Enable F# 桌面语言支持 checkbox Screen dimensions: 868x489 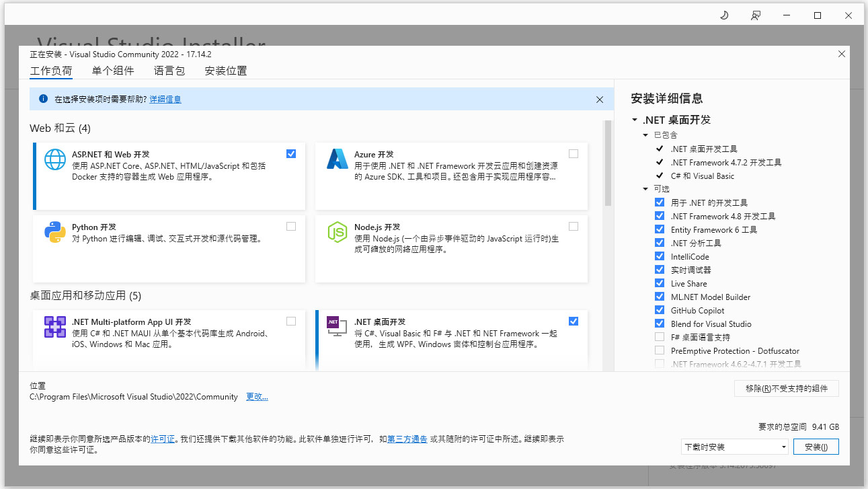coord(660,337)
